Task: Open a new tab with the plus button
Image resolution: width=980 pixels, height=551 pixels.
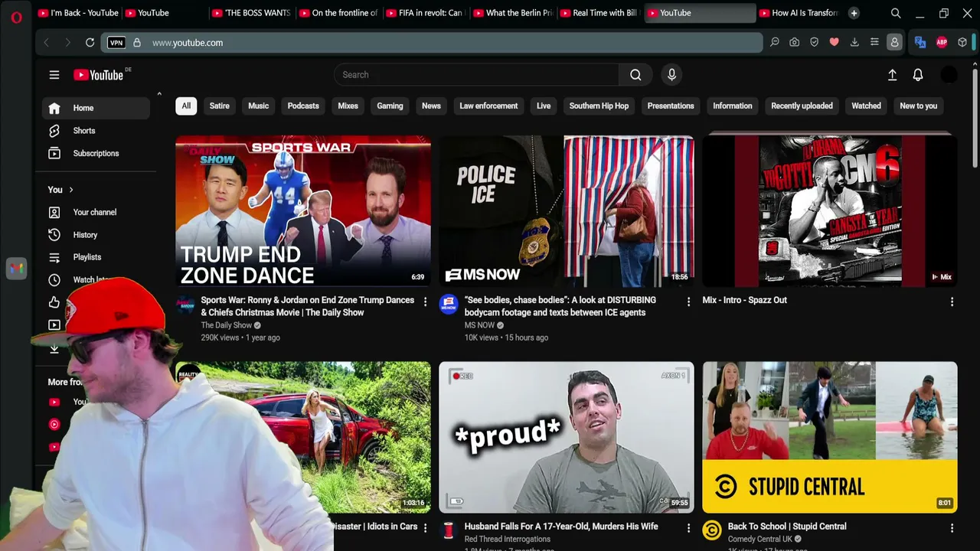Action: click(x=854, y=13)
